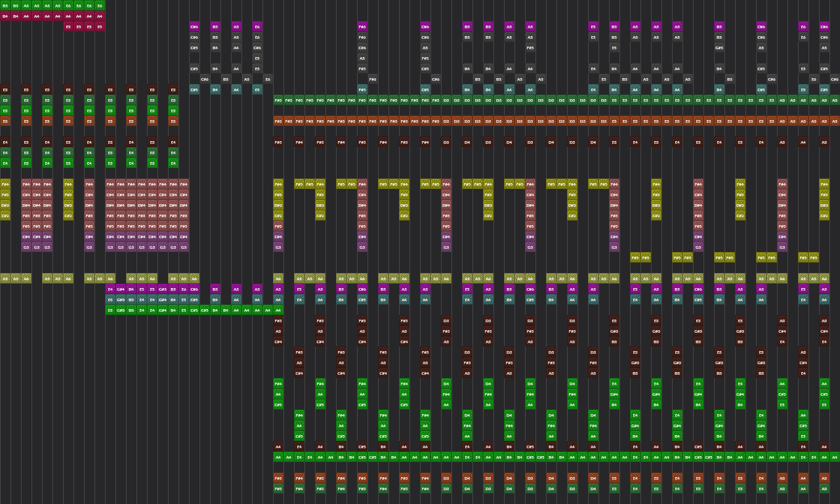Image resolution: width=840 pixels, height=504 pixels.
Task: Click the magenta B4 note cell
Action: coord(131,289)
